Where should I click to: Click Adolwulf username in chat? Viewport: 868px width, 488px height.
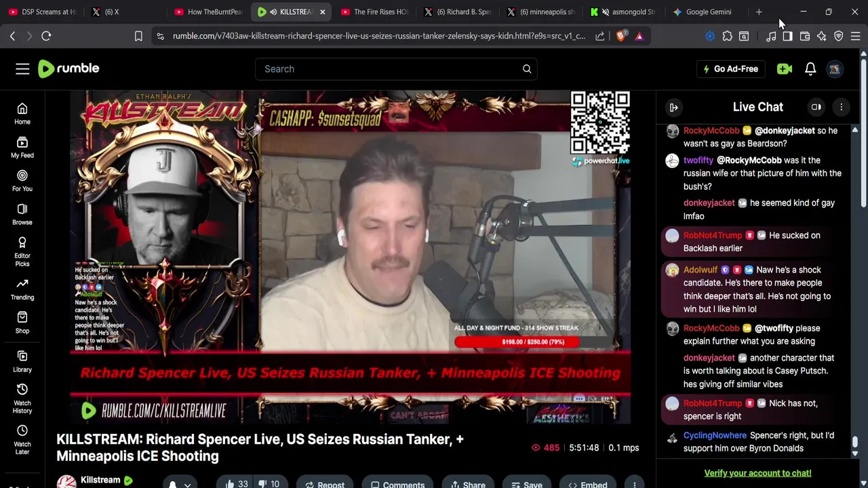[700, 270]
